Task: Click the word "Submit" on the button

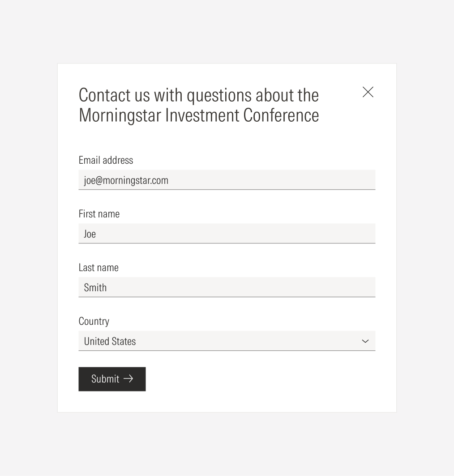Action: (x=105, y=379)
